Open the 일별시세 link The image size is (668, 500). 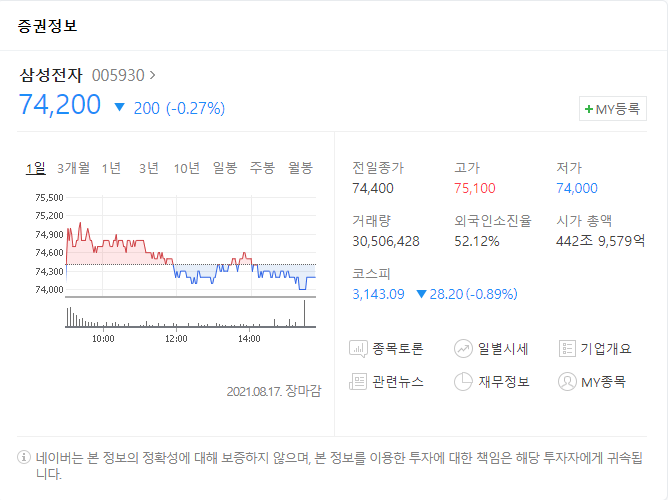503,349
